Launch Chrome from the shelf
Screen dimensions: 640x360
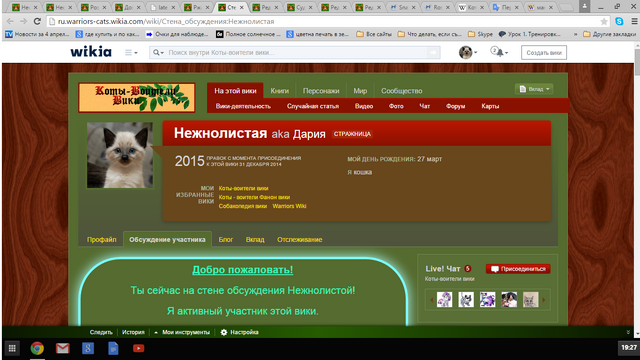point(37,349)
